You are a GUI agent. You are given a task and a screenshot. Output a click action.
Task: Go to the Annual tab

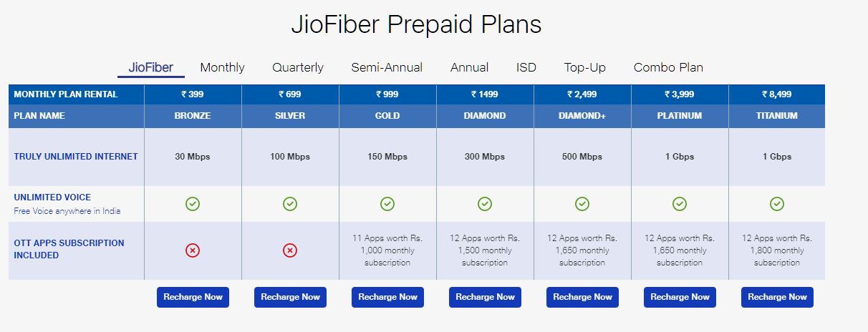pos(469,67)
